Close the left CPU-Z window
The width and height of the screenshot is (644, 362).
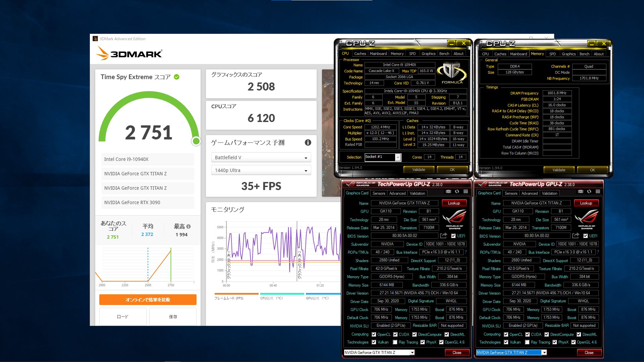464,43
